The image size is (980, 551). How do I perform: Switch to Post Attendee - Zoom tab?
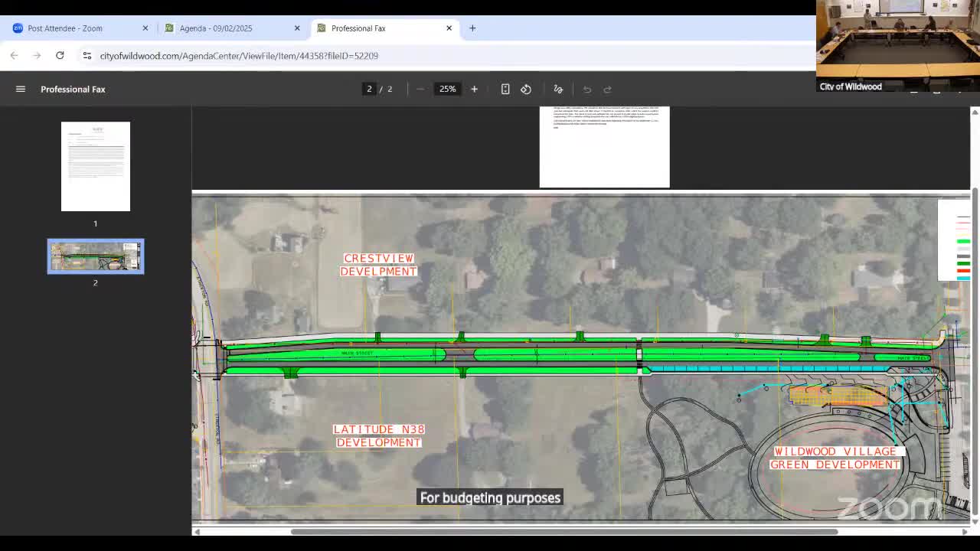point(65,28)
